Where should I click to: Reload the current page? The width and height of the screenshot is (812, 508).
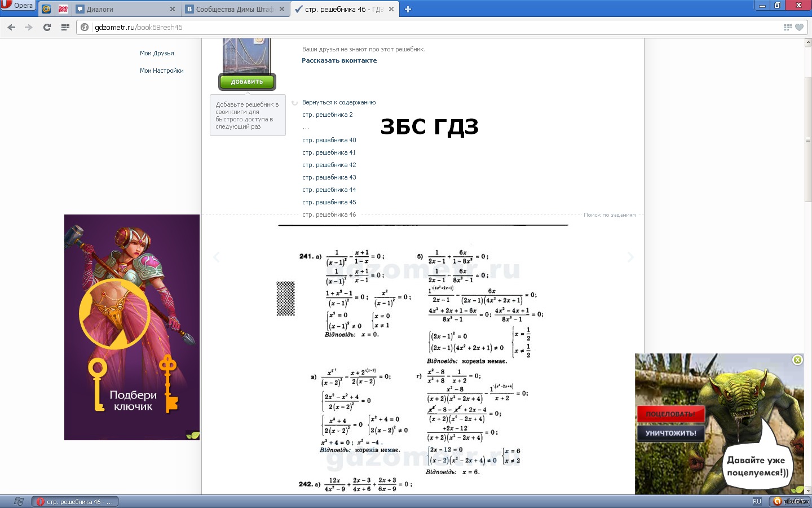click(x=47, y=27)
